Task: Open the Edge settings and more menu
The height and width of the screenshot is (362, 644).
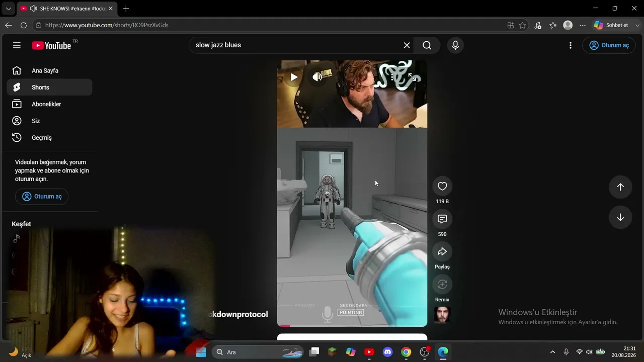Action: coord(583,25)
